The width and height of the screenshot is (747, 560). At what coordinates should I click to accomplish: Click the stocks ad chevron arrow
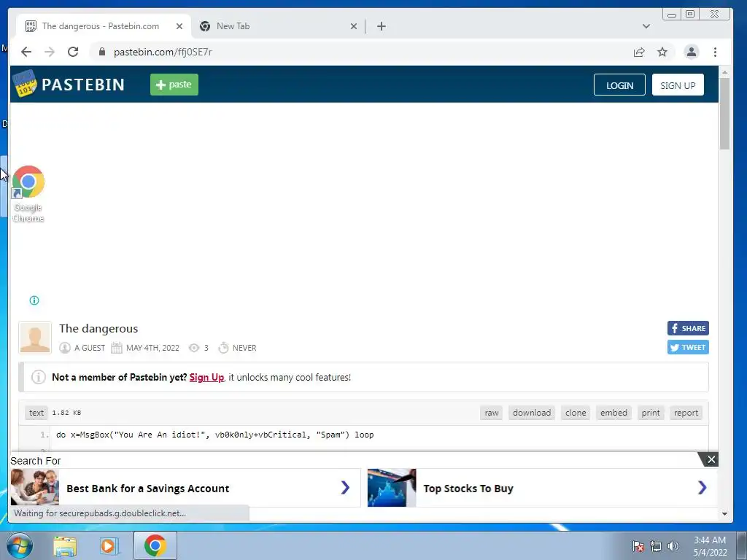(x=702, y=488)
